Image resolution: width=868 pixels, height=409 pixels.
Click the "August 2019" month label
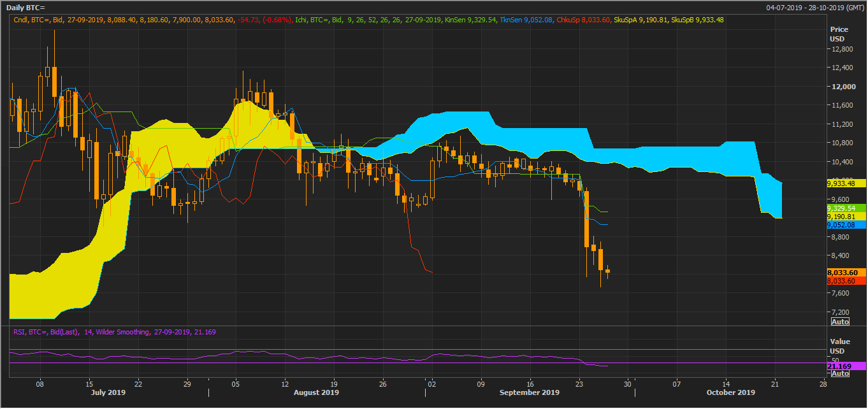point(317,393)
